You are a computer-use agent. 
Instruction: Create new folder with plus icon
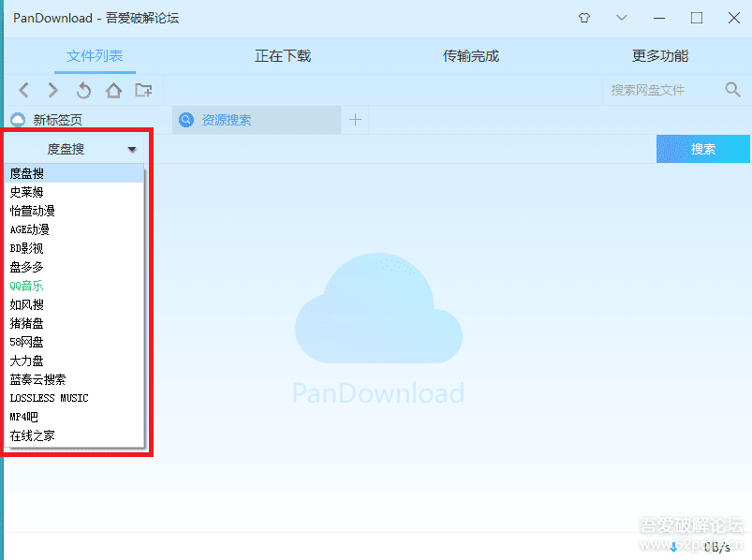pos(143,90)
